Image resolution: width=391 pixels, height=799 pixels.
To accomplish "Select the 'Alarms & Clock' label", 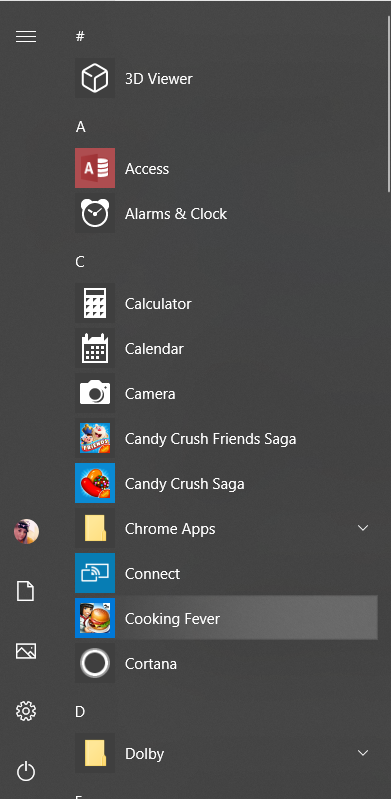I will (176, 214).
